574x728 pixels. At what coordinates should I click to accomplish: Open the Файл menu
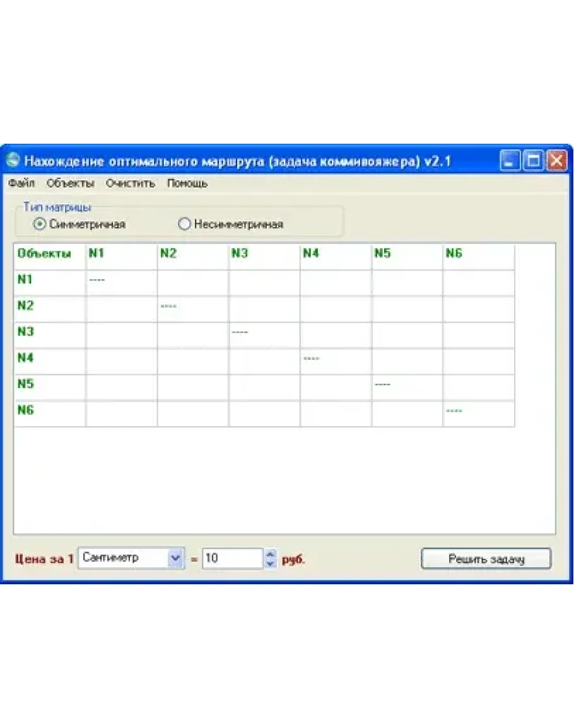pos(21,183)
